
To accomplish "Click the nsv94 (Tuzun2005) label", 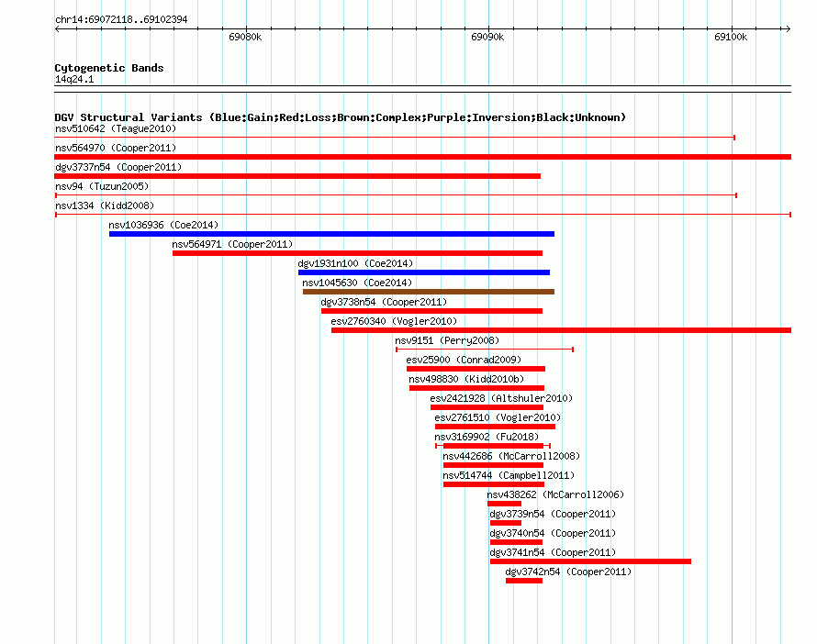I will coord(102,186).
